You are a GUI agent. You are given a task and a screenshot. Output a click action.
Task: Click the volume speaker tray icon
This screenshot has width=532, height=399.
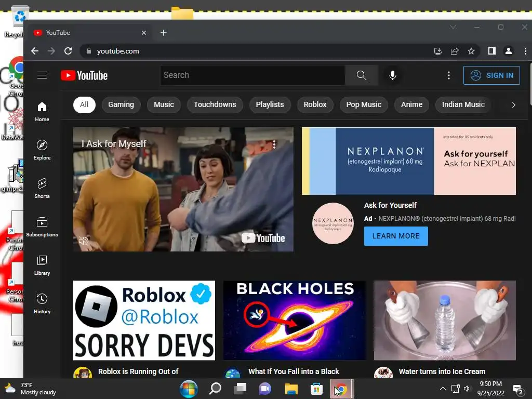coord(467,389)
